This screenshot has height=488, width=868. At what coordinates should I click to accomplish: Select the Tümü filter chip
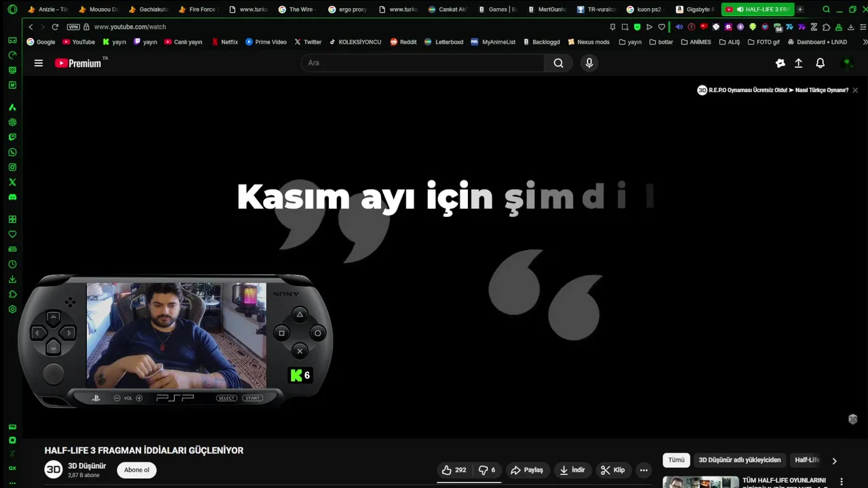[x=676, y=460]
